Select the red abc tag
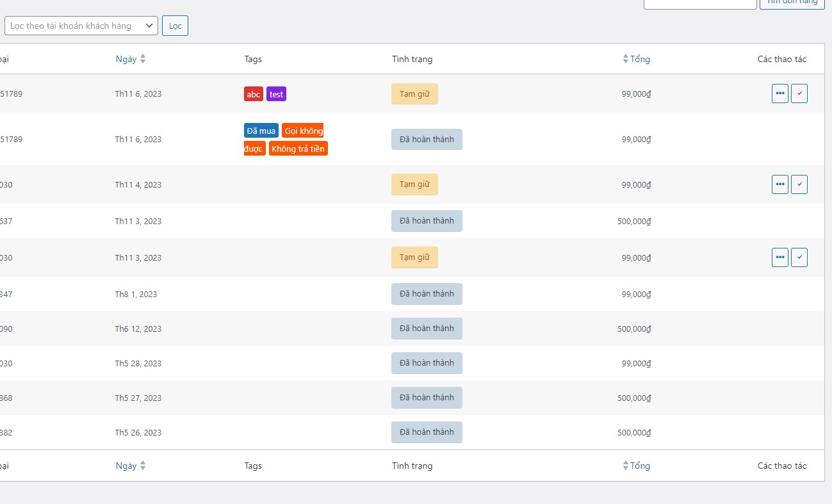Viewport: 832px width, 504px height. click(x=254, y=94)
